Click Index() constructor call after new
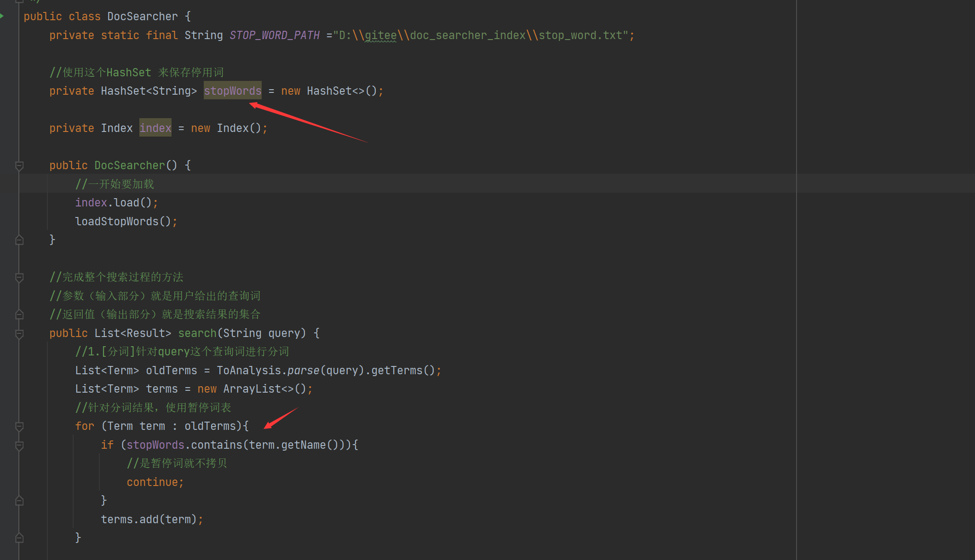This screenshot has height=560, width=975. coord(239,128)
